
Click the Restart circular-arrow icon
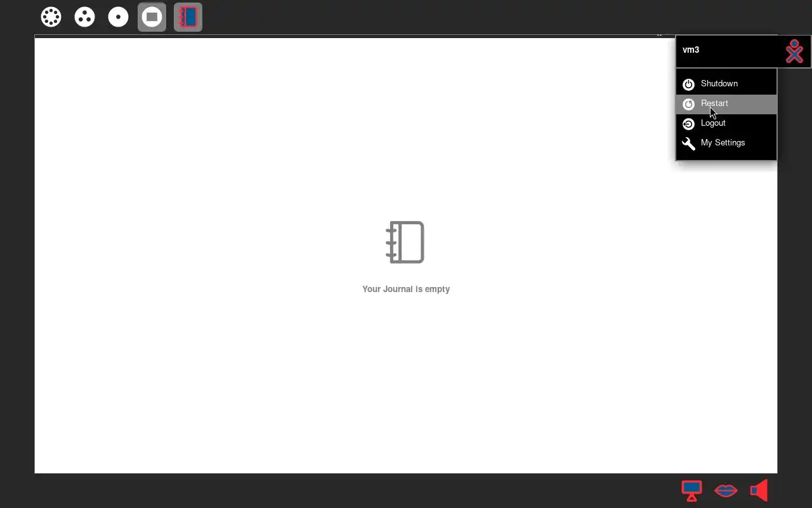point(688,104)
